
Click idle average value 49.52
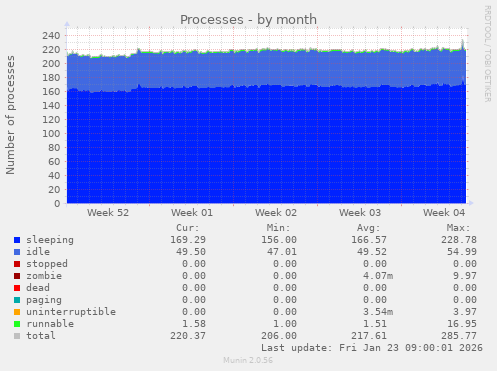(x=372, y=252)
